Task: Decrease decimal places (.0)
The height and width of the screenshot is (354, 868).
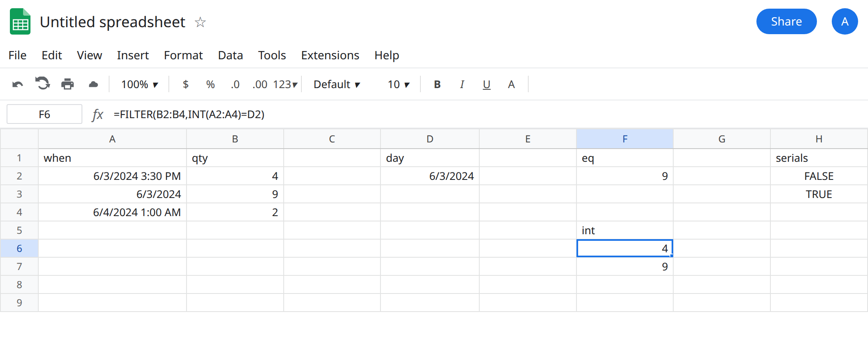Action: pyautogui.click(x=235, y=84)
